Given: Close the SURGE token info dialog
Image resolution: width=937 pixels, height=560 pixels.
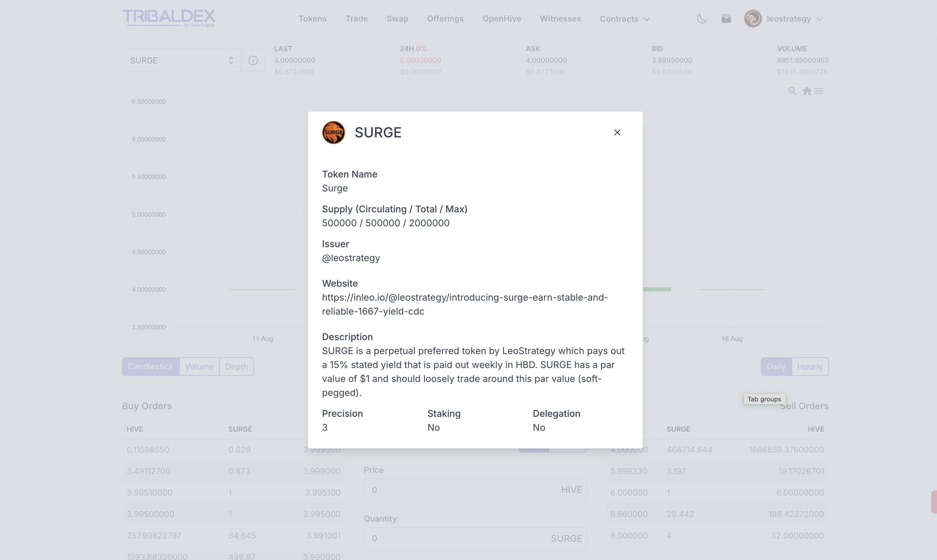Looking at the screenshot, I should click(617, 132).
